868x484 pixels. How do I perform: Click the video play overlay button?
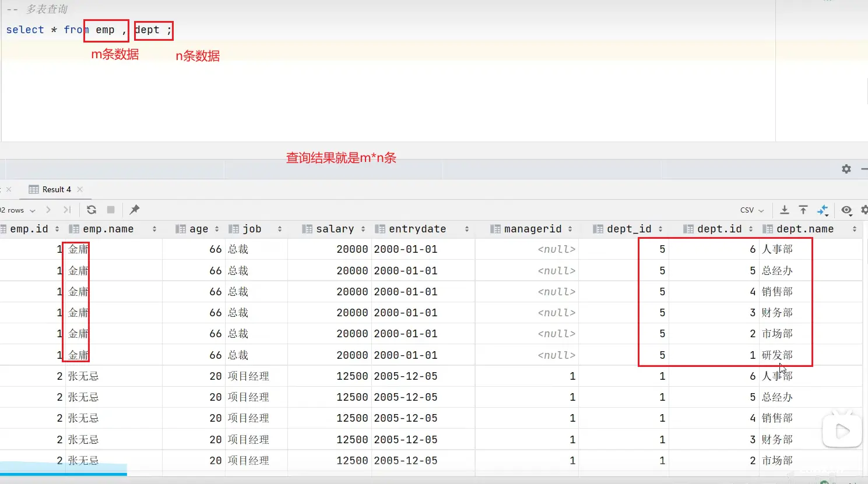pyautogui.click(x=842, y=431)
